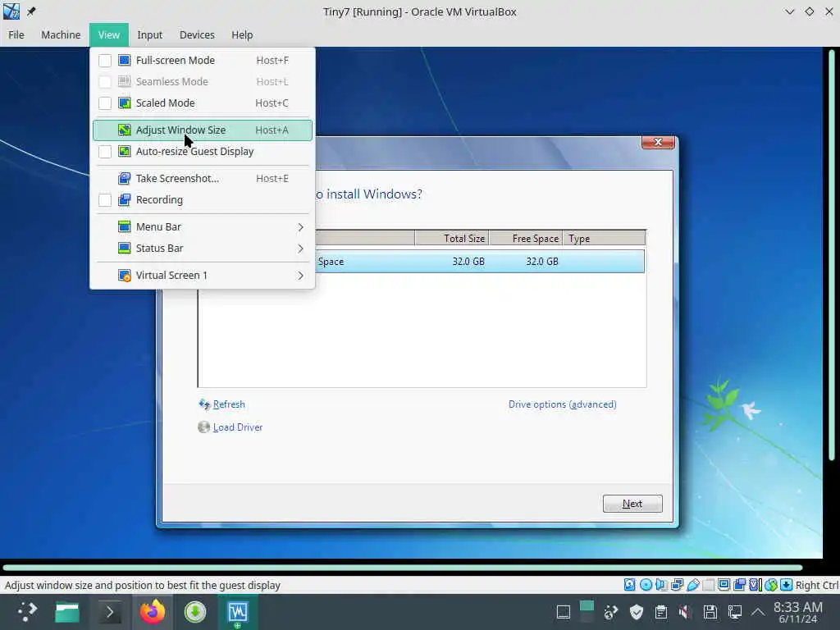Click the display settings status icon
840x630 pixels.
pyautogui.click(x=724, y=584)
